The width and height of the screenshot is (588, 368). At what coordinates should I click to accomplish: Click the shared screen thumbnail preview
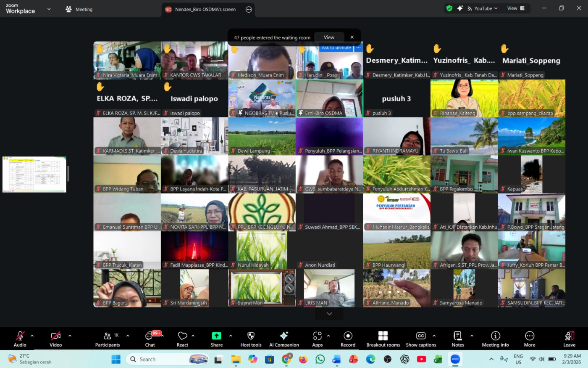click(34, 175)
